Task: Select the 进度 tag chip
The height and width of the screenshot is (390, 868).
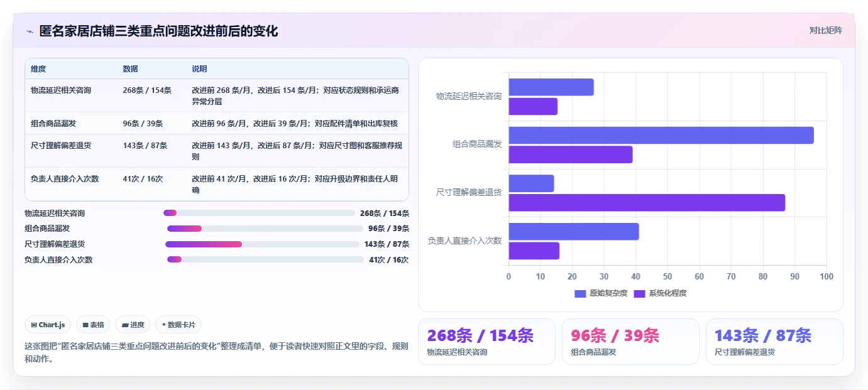Action: tap(133, 325)
